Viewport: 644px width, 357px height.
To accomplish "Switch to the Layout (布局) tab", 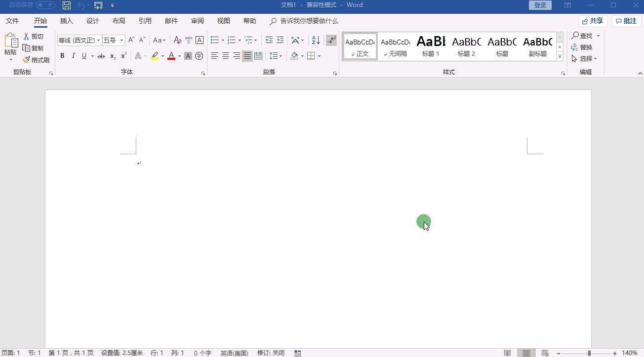I will point(119,21).
